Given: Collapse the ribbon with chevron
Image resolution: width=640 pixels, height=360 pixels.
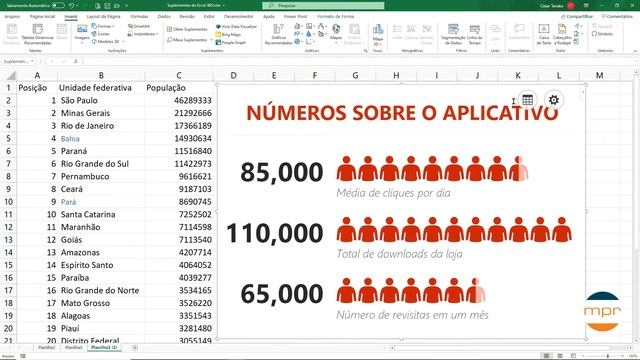Looking at the screenshot, I should [636, 51].
